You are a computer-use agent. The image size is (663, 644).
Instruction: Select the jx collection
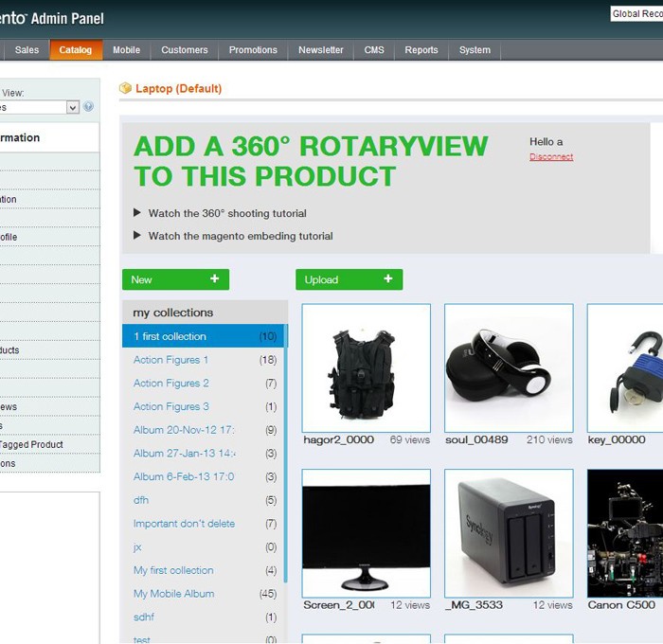205,547
